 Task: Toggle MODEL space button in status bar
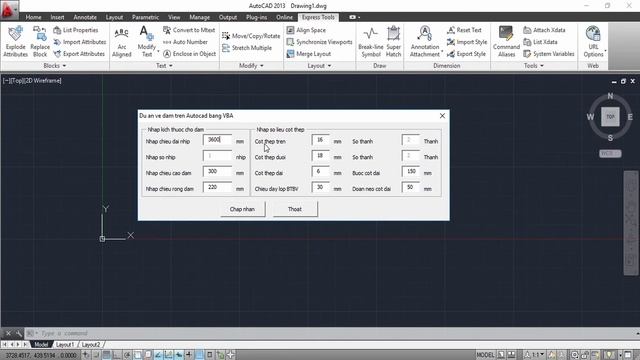coord(485,355)
